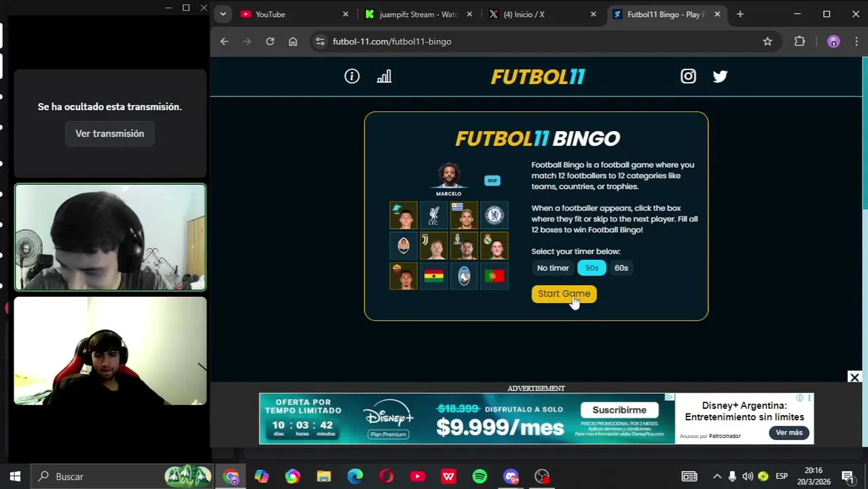Open File Explorer from the taskbar
Image resolution: width=868 pixels, height=489 pixels.
point(323,476)
